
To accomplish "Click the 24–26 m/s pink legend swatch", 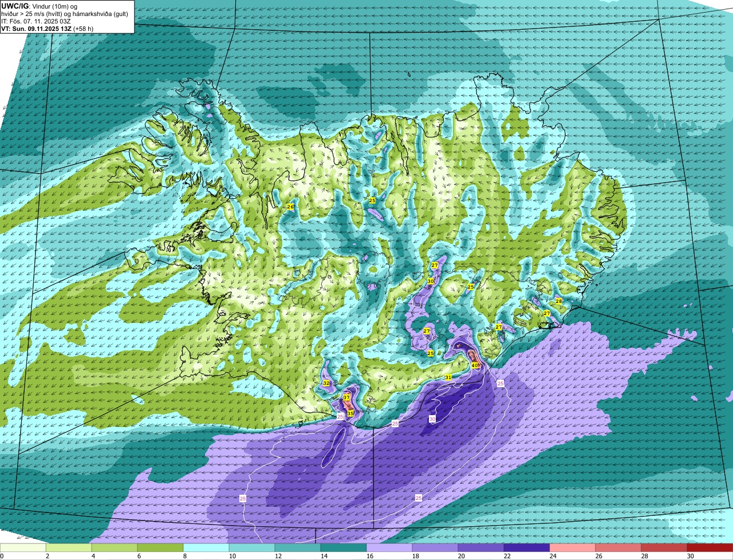I will (573, 547).
